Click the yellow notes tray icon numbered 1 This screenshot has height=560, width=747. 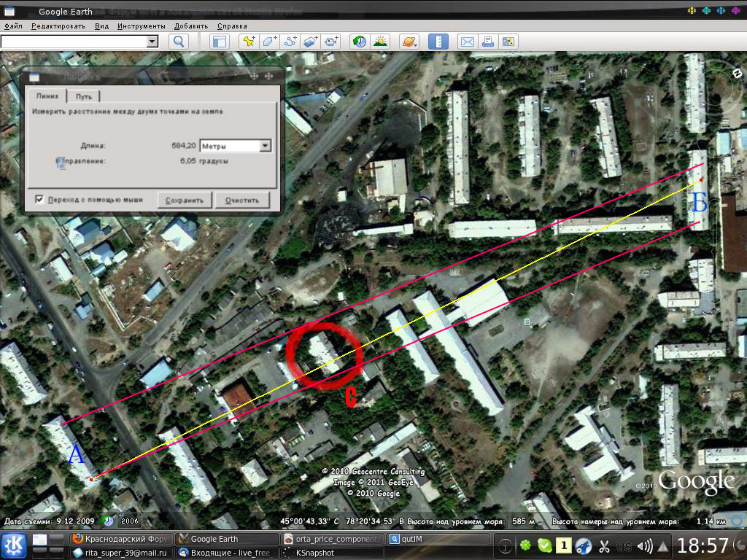[564, 545]
